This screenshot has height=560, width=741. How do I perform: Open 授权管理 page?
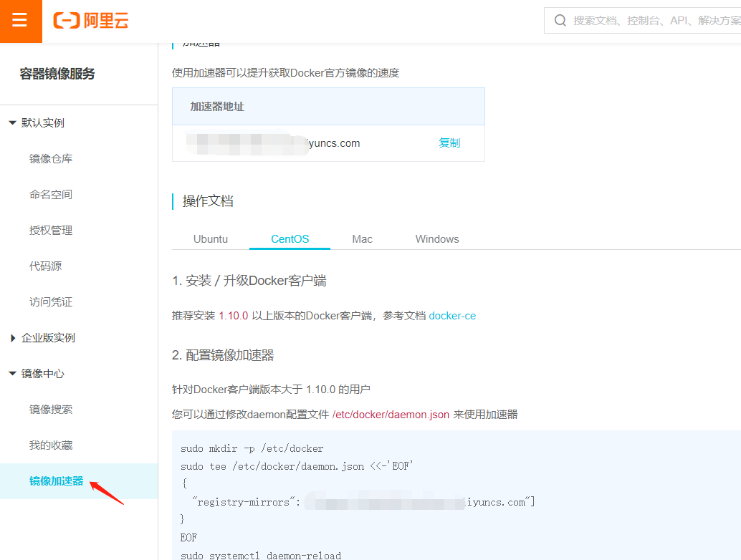[50, 230]
